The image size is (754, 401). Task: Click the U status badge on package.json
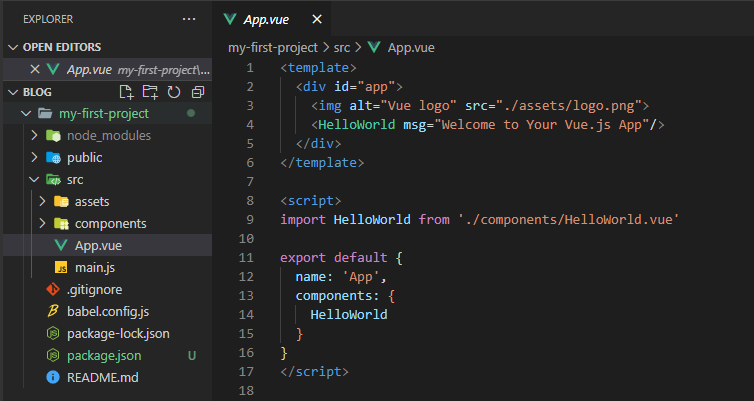tap(191, 356)
